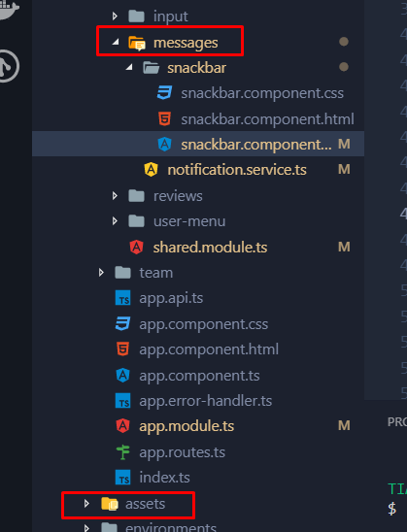Click red Angular icon of app.module.ts
The width and height of the screenshot is (407, 532).
(123, 426)
